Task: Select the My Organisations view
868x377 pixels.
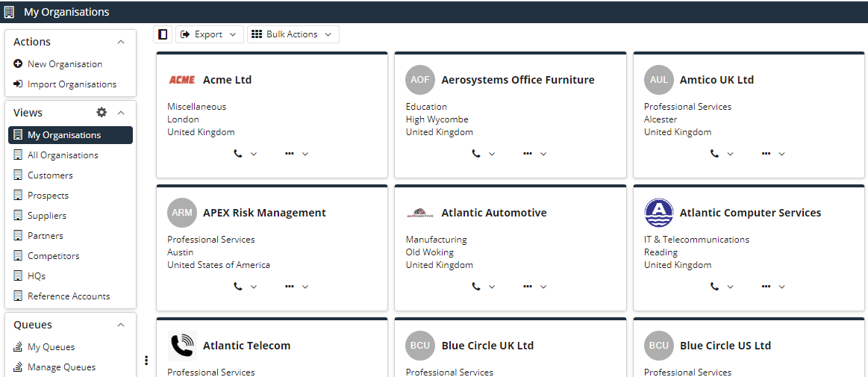Action: tap(70, 135)
